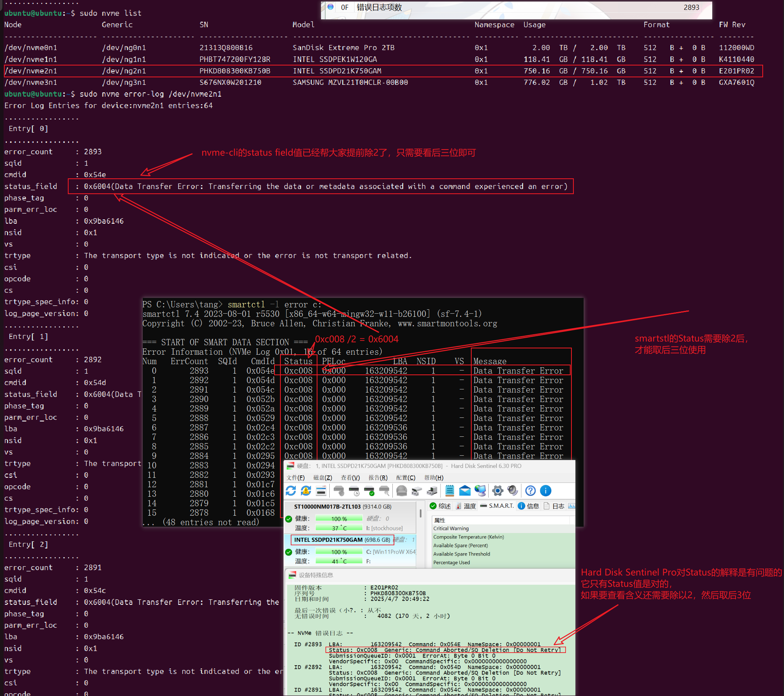Click ErrCount 2893 in smartctl table

(x=199, y=370)
